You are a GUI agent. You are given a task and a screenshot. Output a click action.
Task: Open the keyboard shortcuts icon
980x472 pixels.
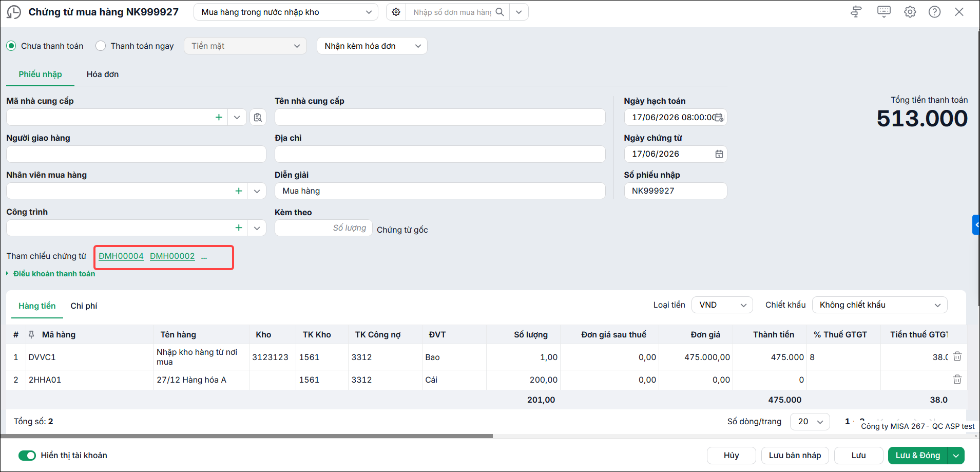(883, 12)
